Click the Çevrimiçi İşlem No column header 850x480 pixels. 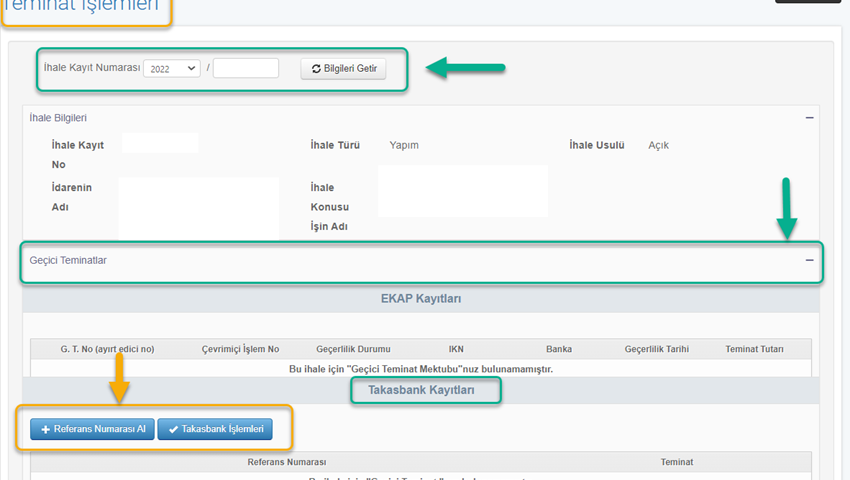(240, 349)
